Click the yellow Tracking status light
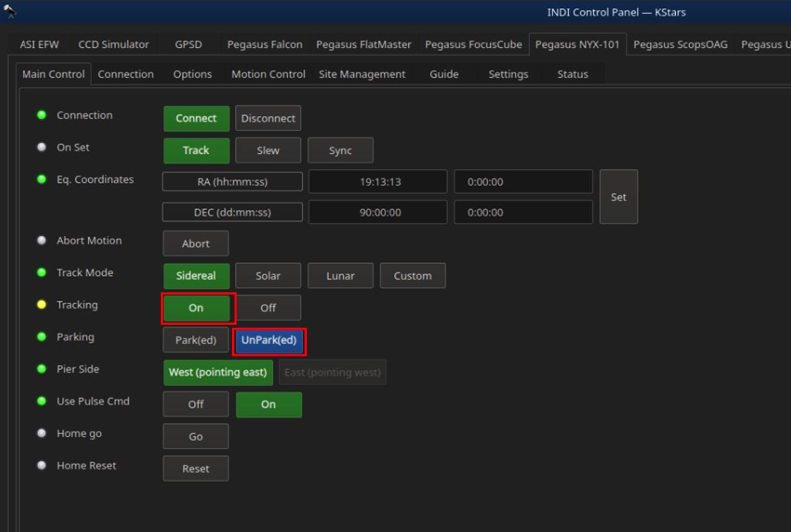This screenshot has height=532, width=791. pos(42,305)
